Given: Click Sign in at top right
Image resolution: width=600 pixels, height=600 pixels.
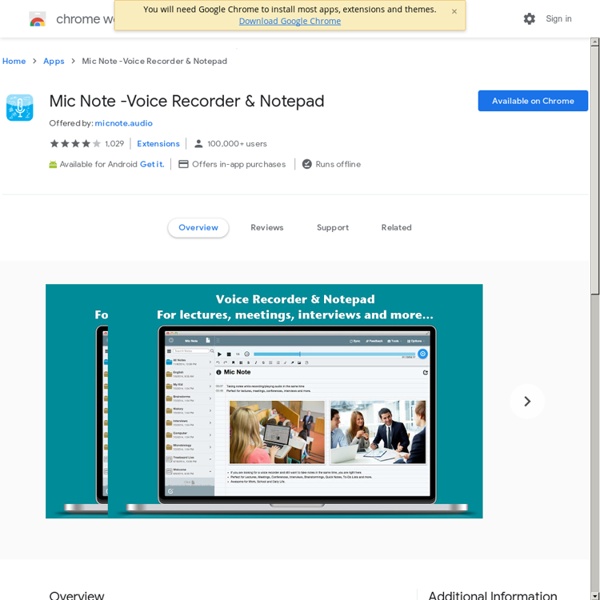Looking at the screenshot, I should tap(558, 19).
